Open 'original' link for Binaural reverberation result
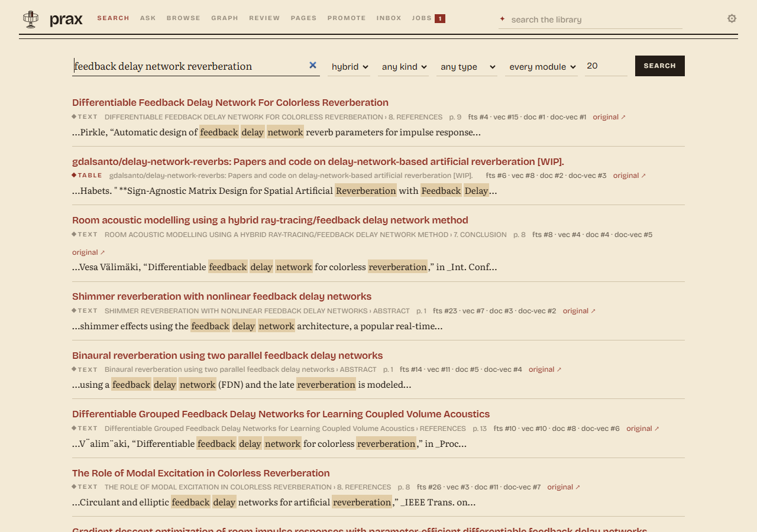Screen dimensions: 757x532 [545, 369]
